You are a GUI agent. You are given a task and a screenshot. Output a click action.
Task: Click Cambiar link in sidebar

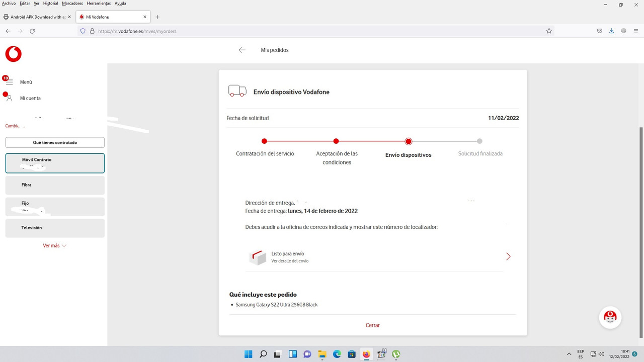tap(13, 126)
